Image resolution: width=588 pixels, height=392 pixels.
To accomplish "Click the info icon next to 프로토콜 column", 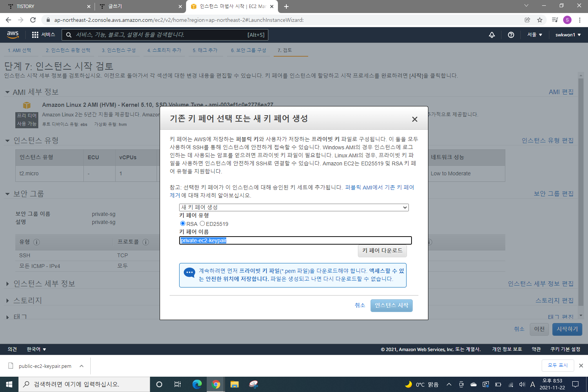I will (x=145, y=242).
